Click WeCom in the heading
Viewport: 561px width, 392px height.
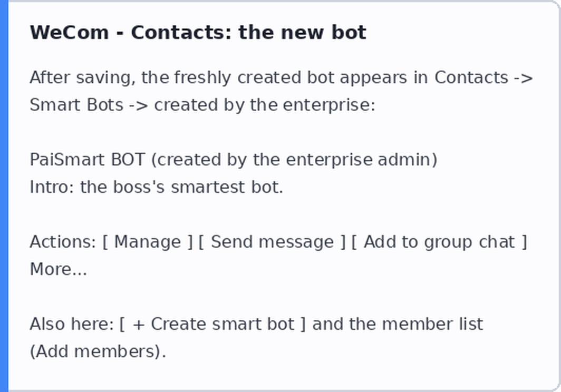[70, 33]
